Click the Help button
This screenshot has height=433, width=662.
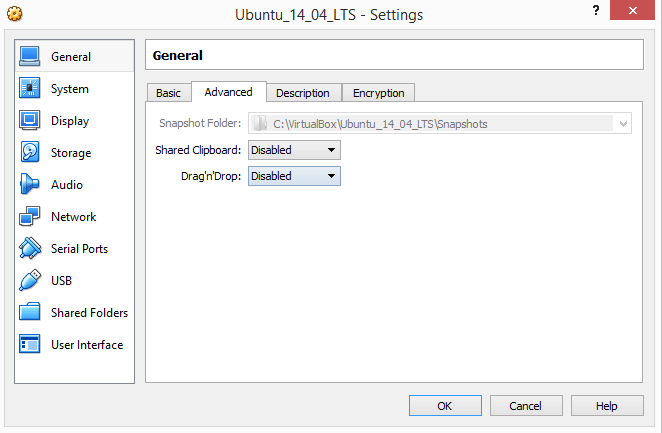607,406
